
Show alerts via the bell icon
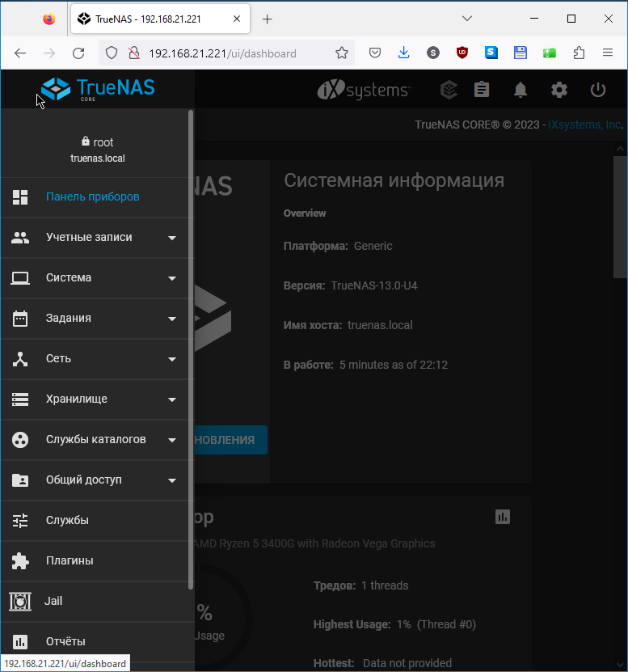(x=521, y=90)
